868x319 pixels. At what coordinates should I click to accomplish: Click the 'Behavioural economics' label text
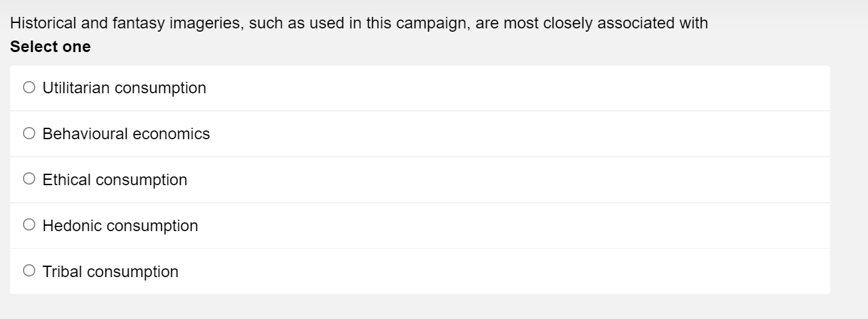[126, 134]
